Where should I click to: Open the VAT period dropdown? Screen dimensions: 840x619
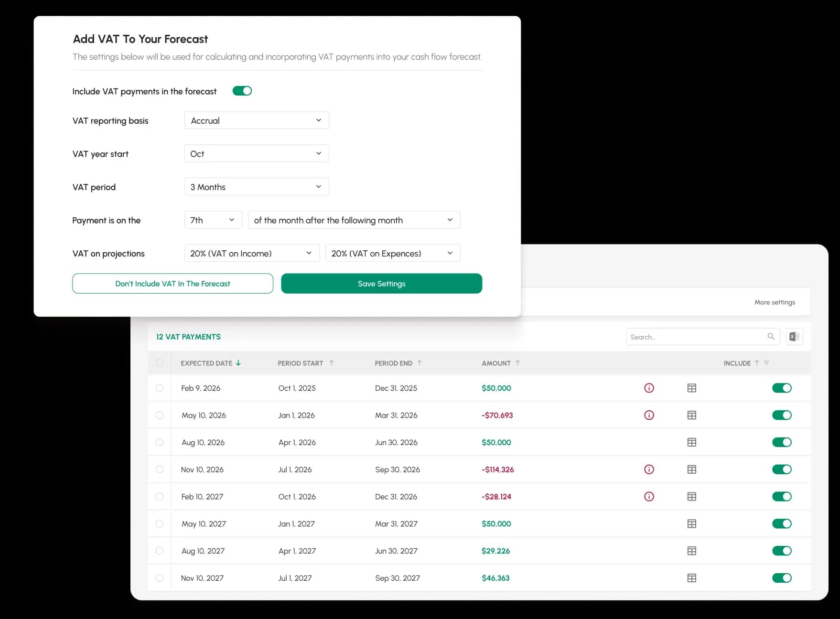257,187
